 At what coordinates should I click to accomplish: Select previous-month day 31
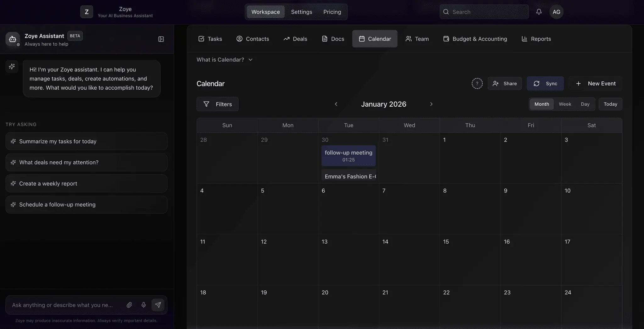click(x=409, y=158)
